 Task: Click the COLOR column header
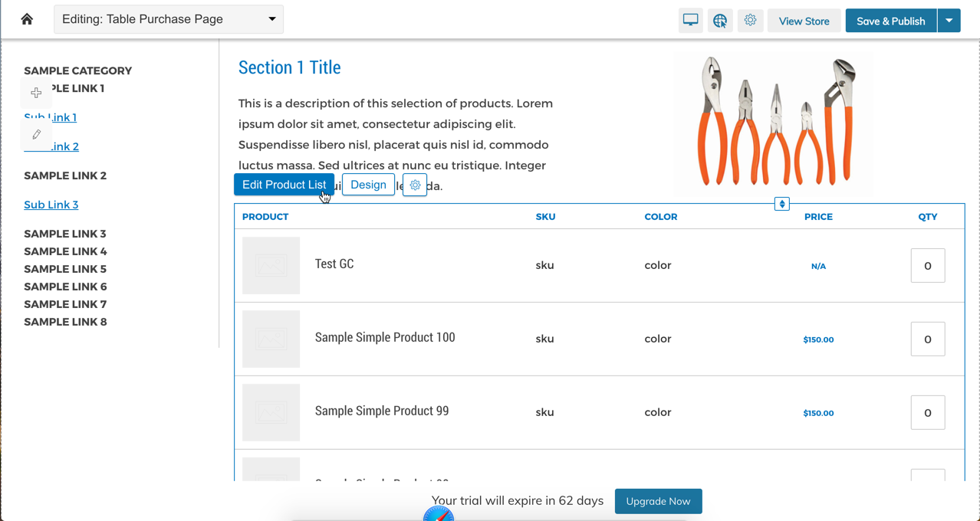click(x=661, y=217)
